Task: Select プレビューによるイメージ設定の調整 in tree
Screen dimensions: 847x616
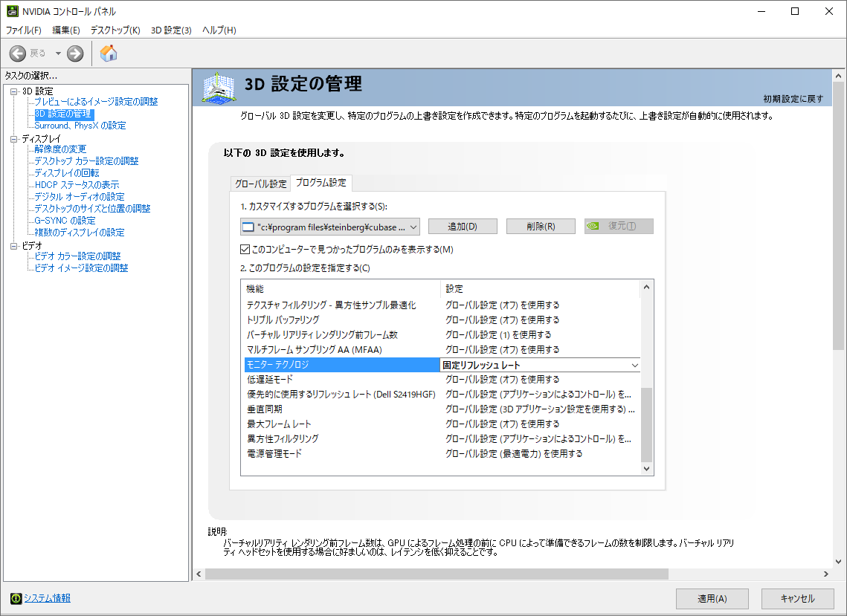Action: [96, 102]
